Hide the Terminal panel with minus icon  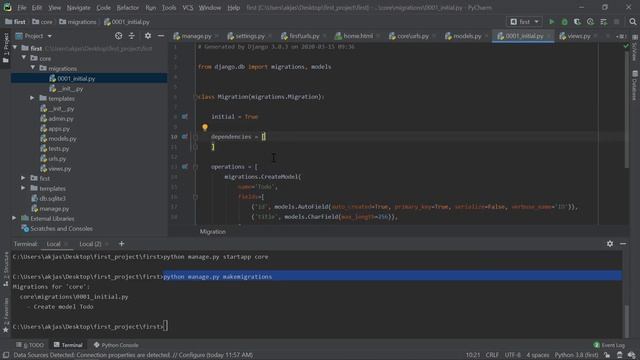(x=623, y=244)
